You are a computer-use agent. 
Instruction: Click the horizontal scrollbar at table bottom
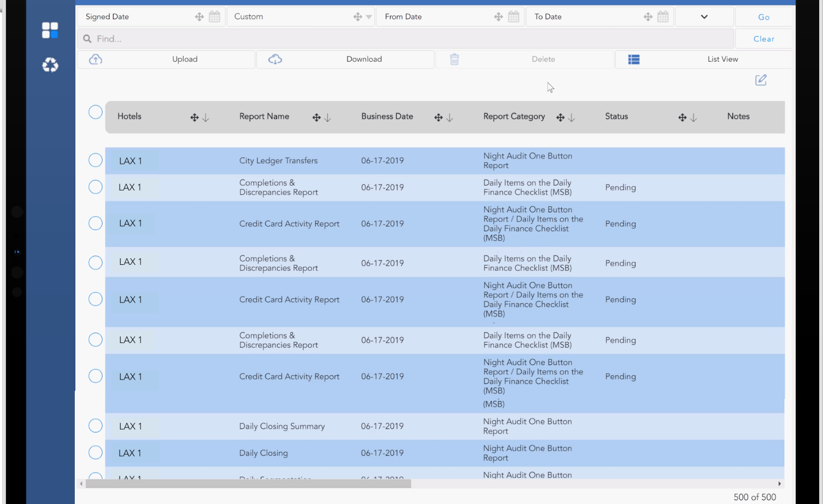249,483
